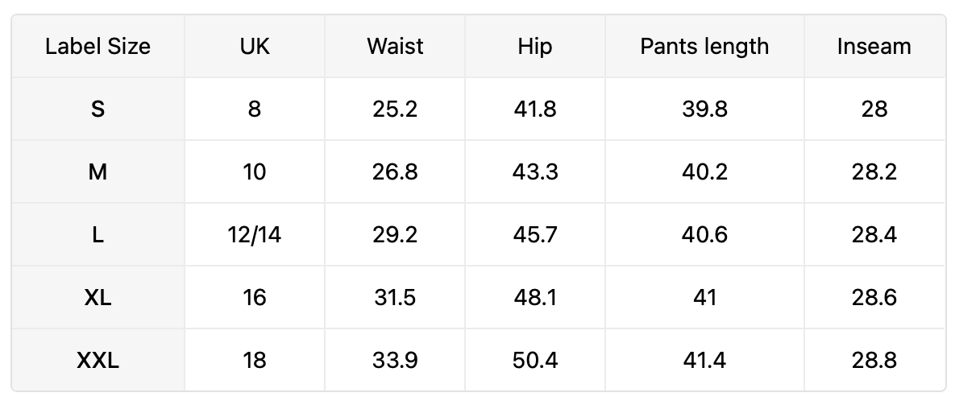The width and height of the screenshot is (980, 409).
Task: Select the 45.7 hip cell
Action: pos(535,234)
